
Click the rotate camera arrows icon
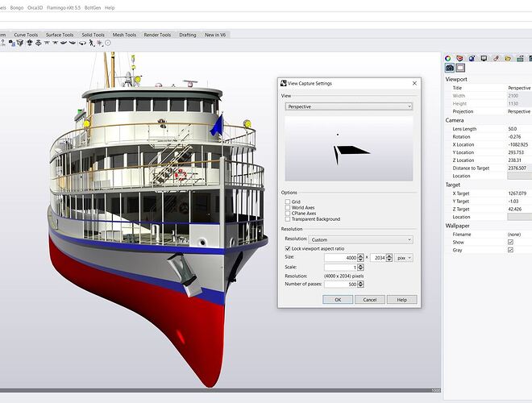82,43
